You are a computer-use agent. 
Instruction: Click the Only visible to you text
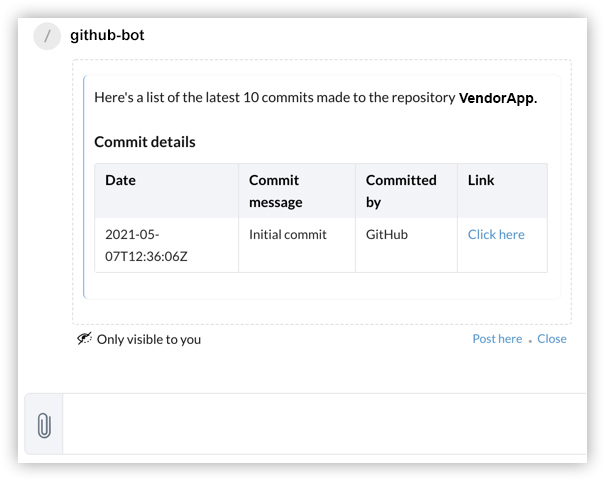coord(149,339)
